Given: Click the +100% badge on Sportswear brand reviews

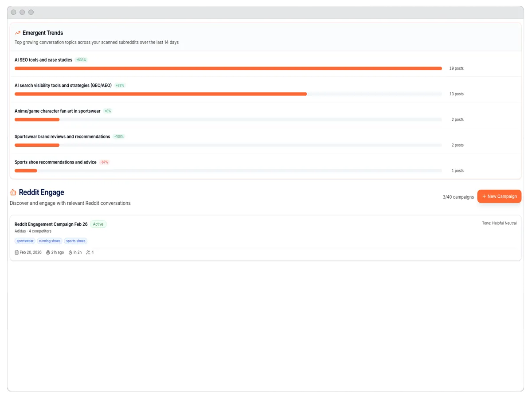Looking at the screenshot, I should (118, 137).
